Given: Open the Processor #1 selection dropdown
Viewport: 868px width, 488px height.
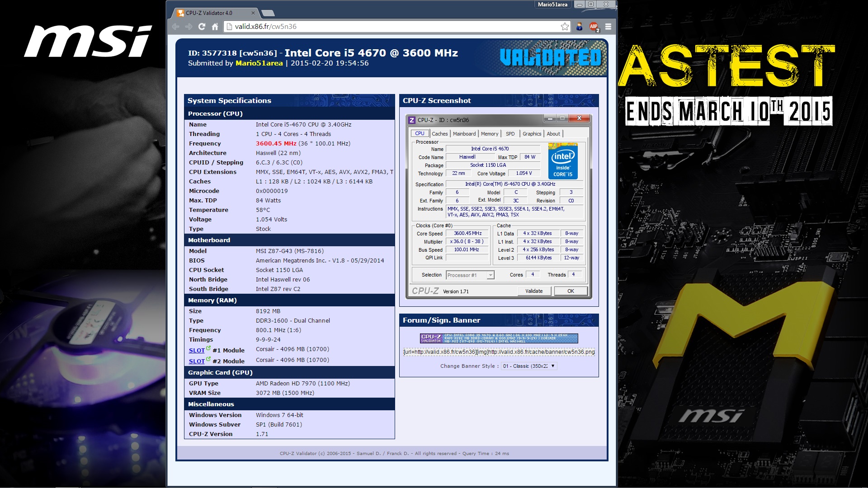Looking at the screenshot, I should 470,275.
